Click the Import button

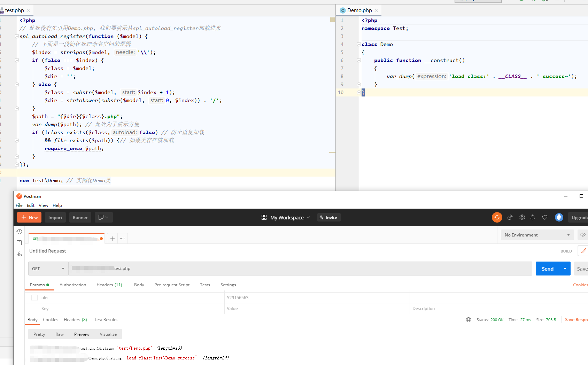(55, 218)
